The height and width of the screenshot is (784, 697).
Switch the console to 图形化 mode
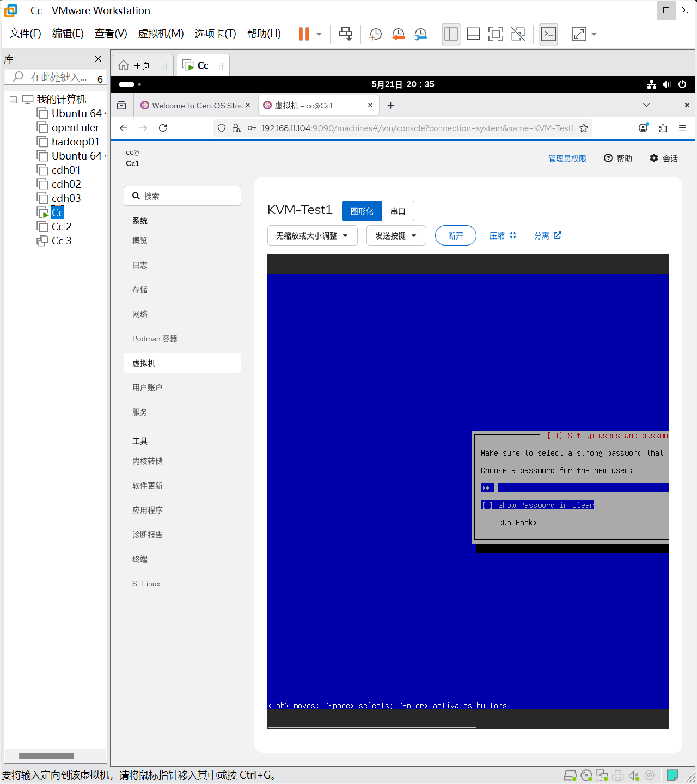362,211
